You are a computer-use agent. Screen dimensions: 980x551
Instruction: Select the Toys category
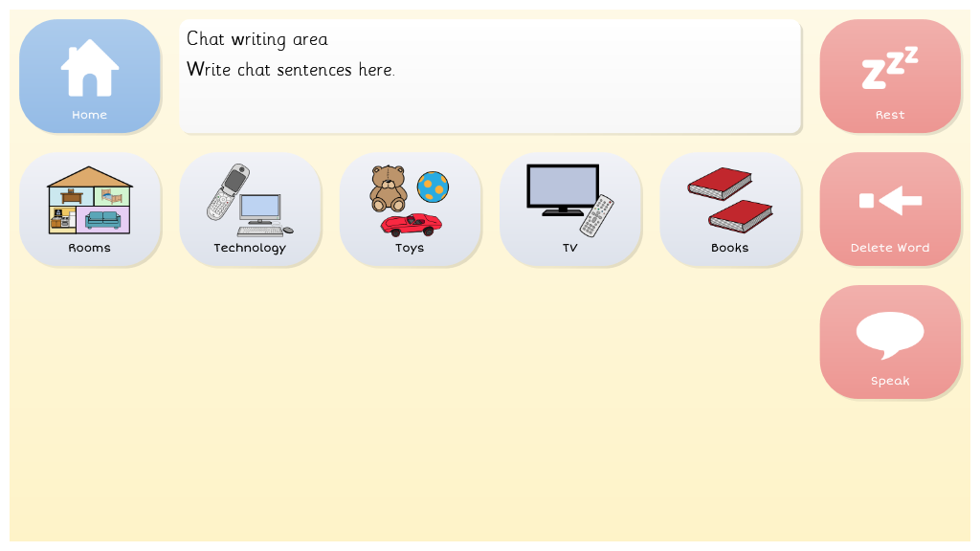(x=410, y=209)
